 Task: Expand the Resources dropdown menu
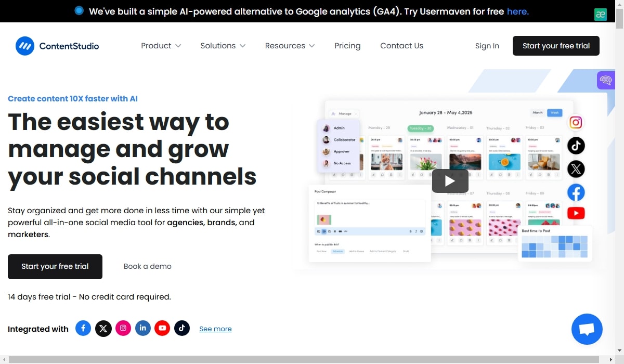tap(290, 46)
